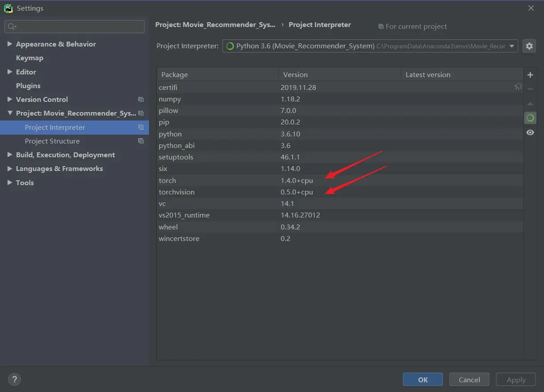Open Appearance & Behavior settings label

tap(56, 44)
